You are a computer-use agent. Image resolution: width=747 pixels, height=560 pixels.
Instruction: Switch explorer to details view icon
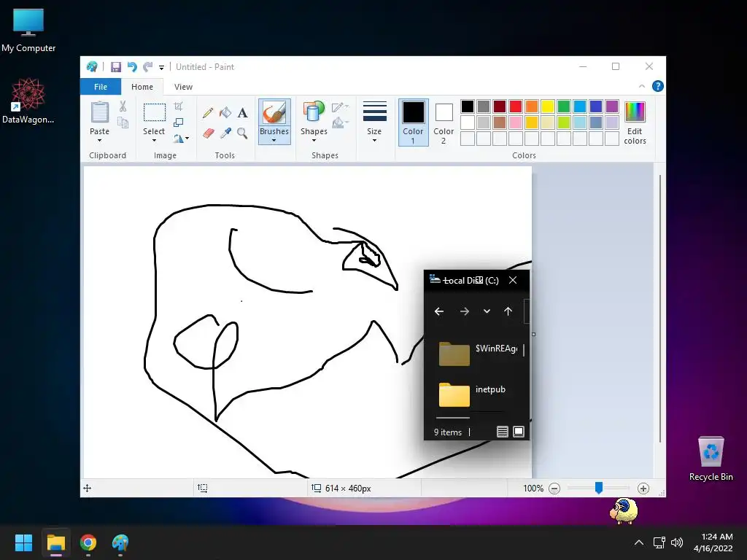point(502,432)
